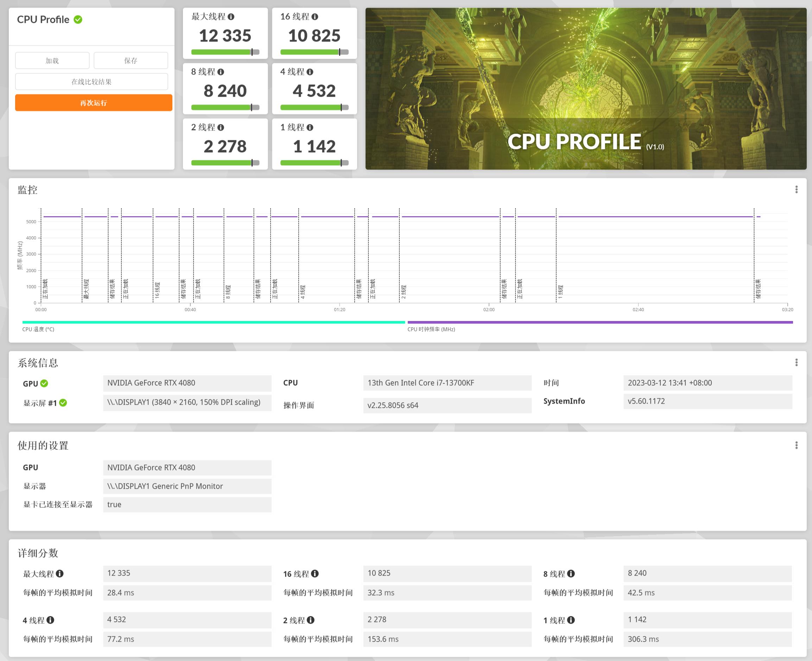Click 在线比较结果 to compare results online
The image size is (812, 661).
(x=91, y=82)
